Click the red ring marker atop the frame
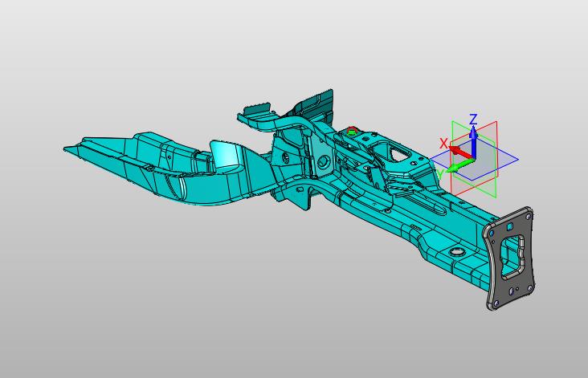Screen dimensions: 588x378 [351, 131]
